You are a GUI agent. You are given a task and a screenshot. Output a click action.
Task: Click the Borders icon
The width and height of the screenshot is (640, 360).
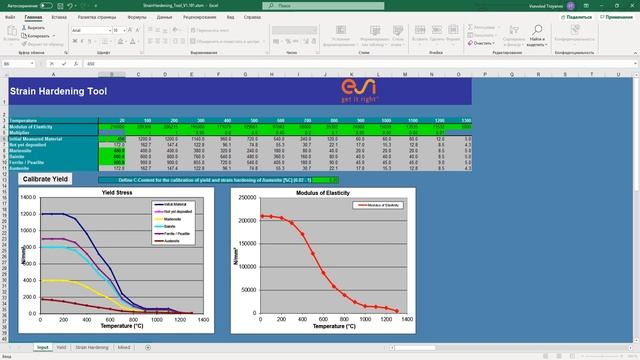click(x=105, y=41)
